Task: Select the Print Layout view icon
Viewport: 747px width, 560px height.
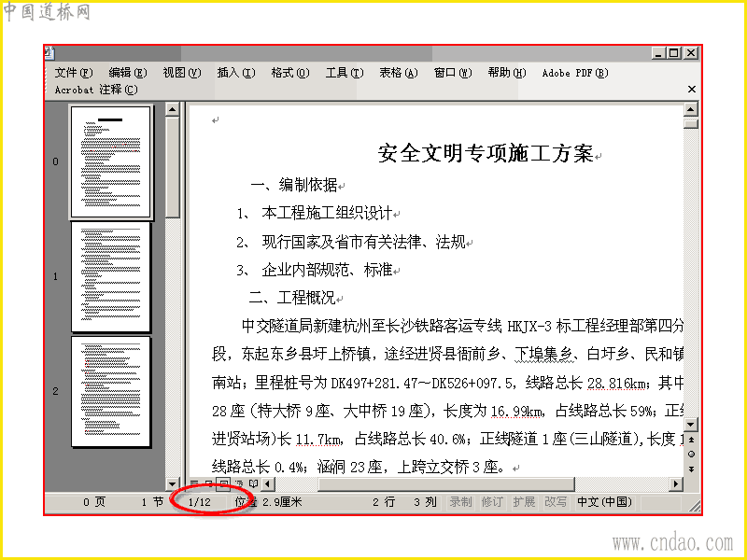Action: [x=223, y=483]
